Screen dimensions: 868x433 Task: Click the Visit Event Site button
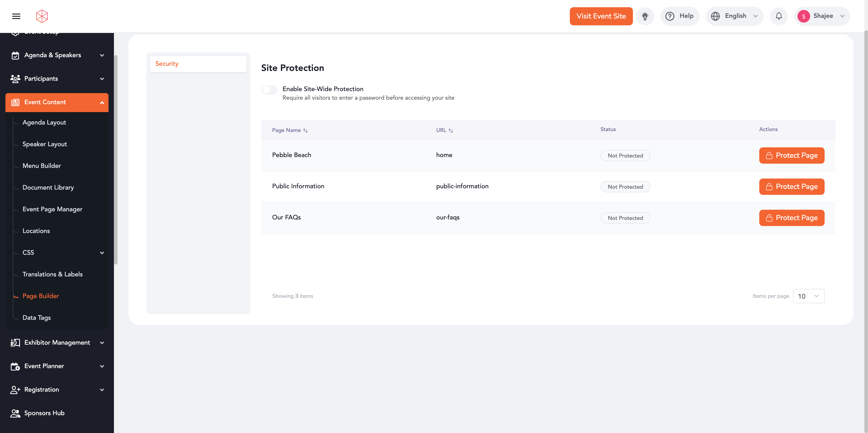(x=601, y=16)
